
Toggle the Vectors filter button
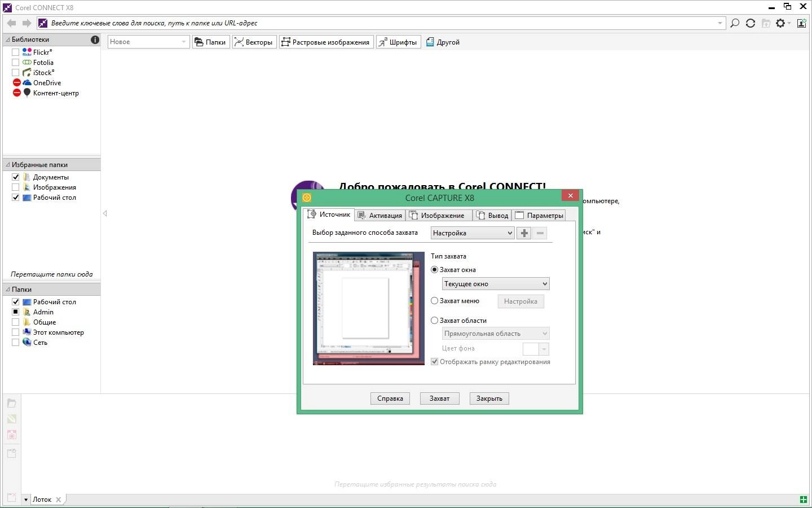(254, 42)
